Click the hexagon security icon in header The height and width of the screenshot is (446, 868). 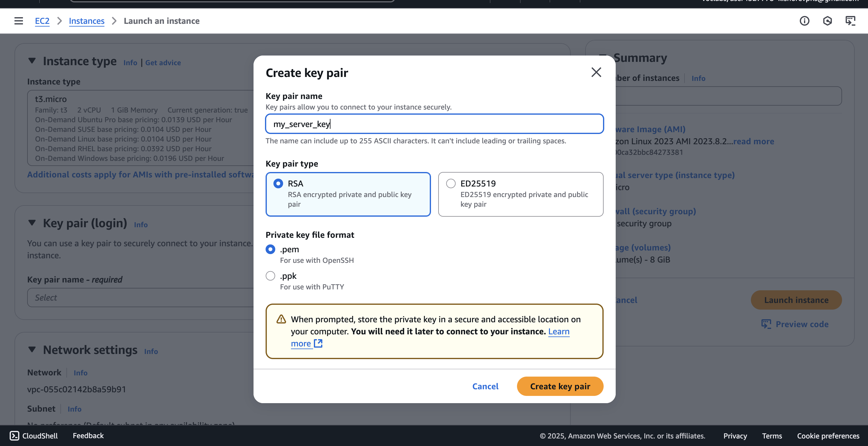pos(827,21)
